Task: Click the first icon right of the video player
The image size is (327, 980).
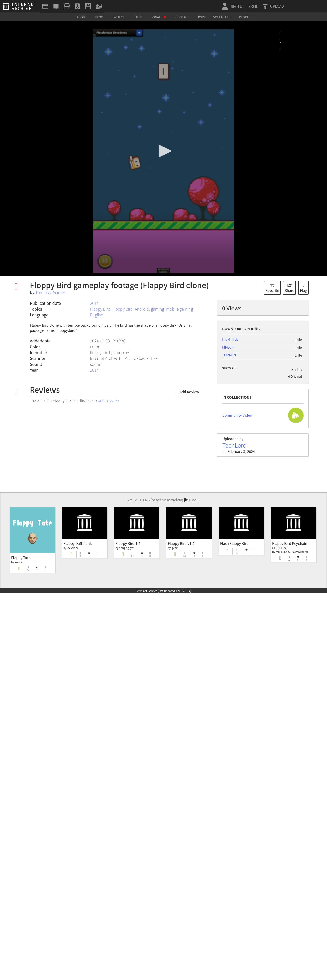Action: point(281,32)
